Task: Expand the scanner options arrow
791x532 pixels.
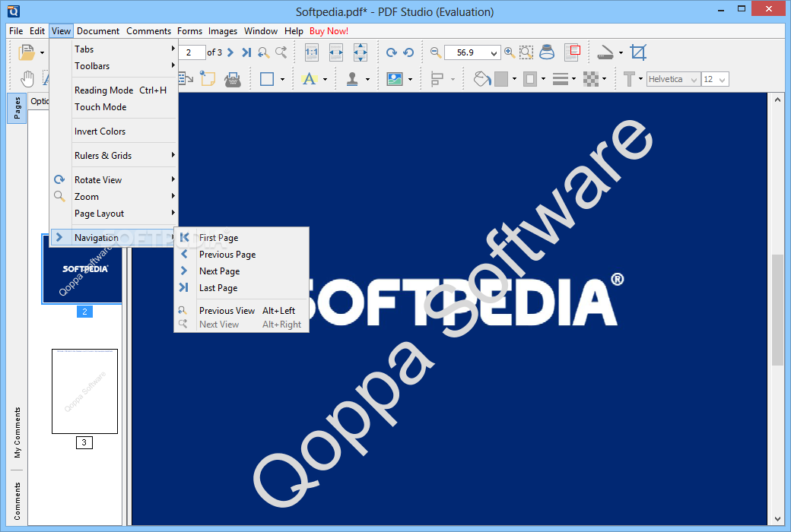Action: [x=621, y=52]
